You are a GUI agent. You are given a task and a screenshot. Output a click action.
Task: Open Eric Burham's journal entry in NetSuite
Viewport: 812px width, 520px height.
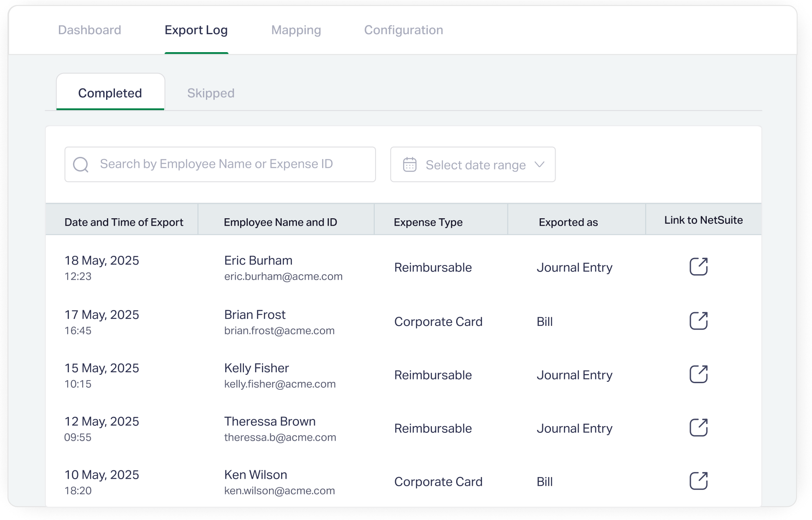pos(698,266)
